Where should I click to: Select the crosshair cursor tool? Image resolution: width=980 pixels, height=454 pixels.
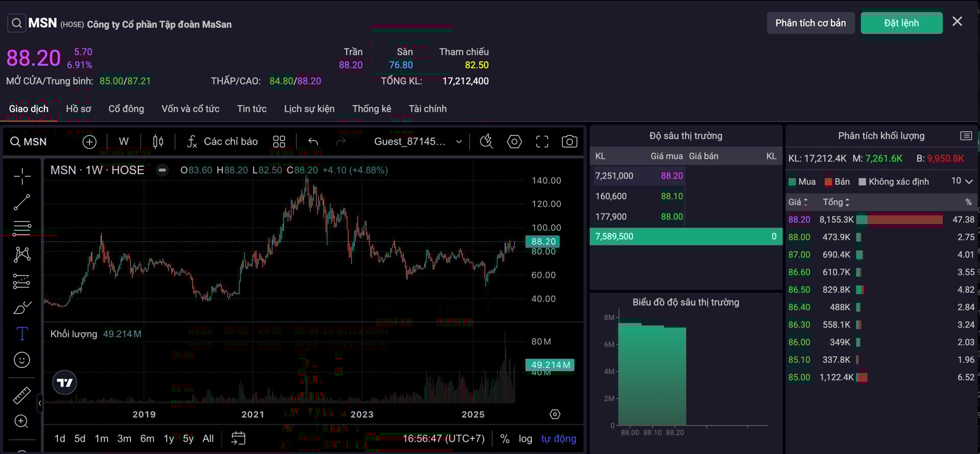21,176
